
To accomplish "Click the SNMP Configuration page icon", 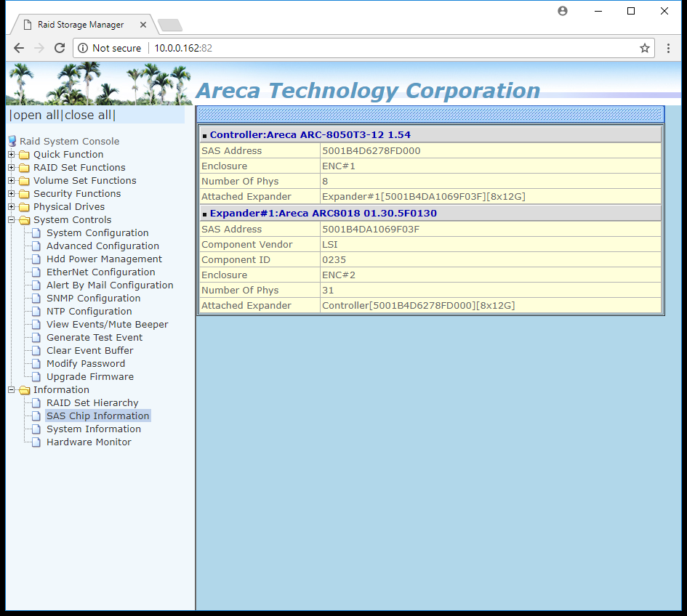I will [x=36, y=299].
